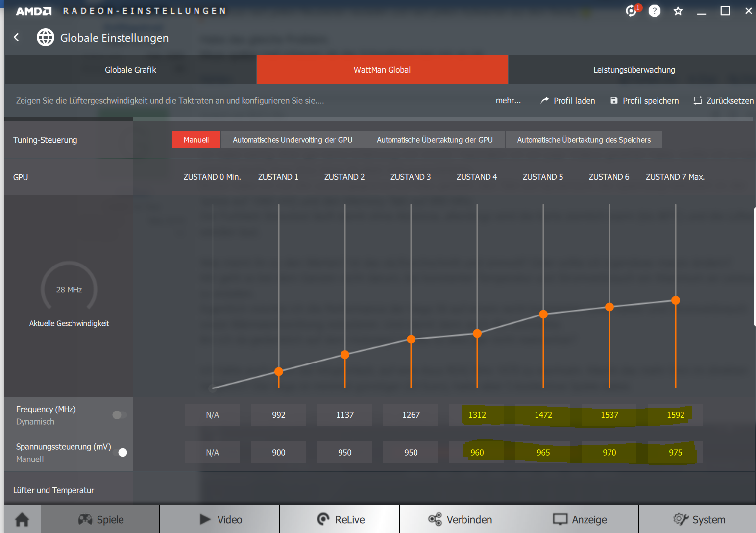Open the ReLive section
756x533 pixels.
(x=340, y=519)
